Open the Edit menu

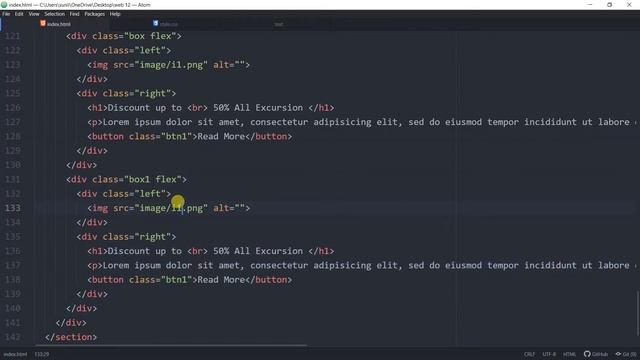tap(19, 14)
